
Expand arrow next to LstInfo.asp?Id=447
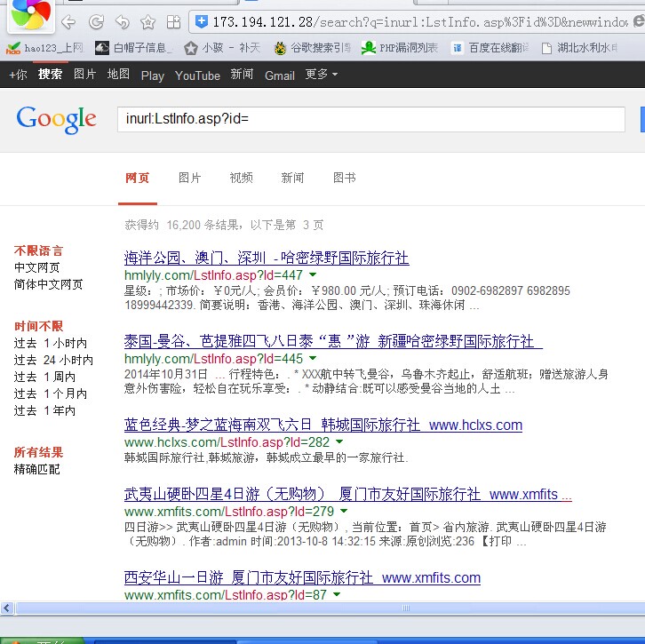(313, 274)
